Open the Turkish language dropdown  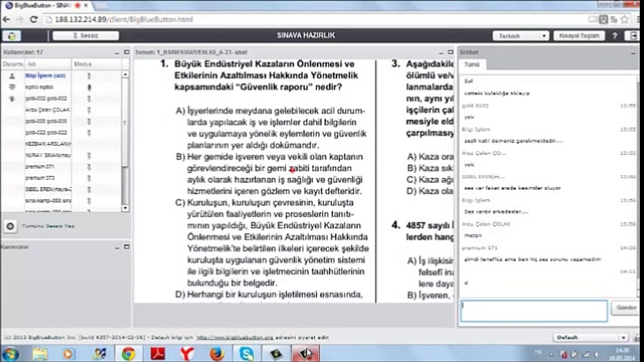[x=521, y=36]
